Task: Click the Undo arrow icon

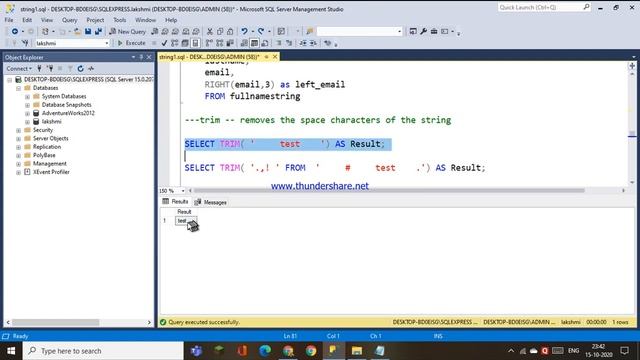Action: (x=244, y=31)
